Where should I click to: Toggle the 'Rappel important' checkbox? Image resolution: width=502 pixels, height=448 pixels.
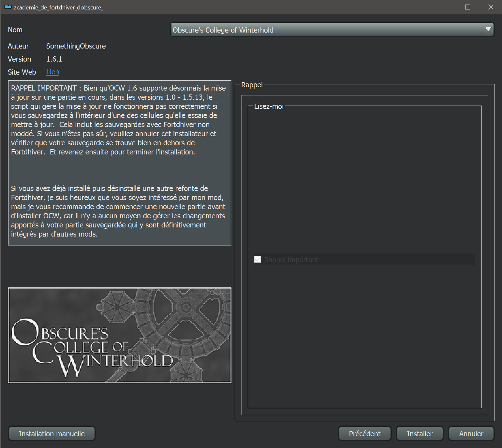coord(258,259)
